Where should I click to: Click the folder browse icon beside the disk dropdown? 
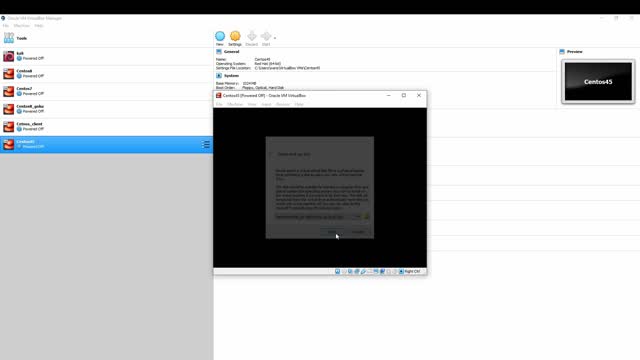point(366,217)
